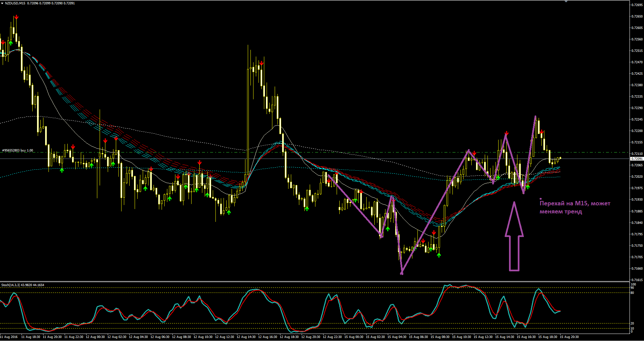Viewport: 644px width, 341px height.
Task: Click price axis label 0.72290
Action: (637, 108)
